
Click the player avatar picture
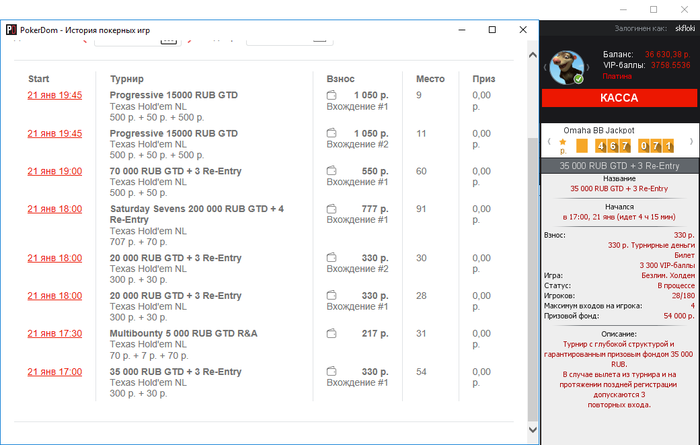click(x=567, y=67)
